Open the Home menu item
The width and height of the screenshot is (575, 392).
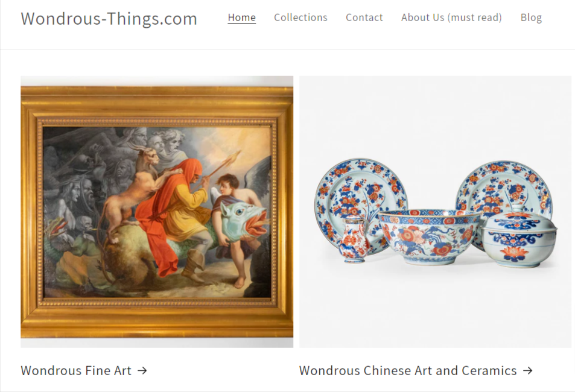click(x=242, y=17)
